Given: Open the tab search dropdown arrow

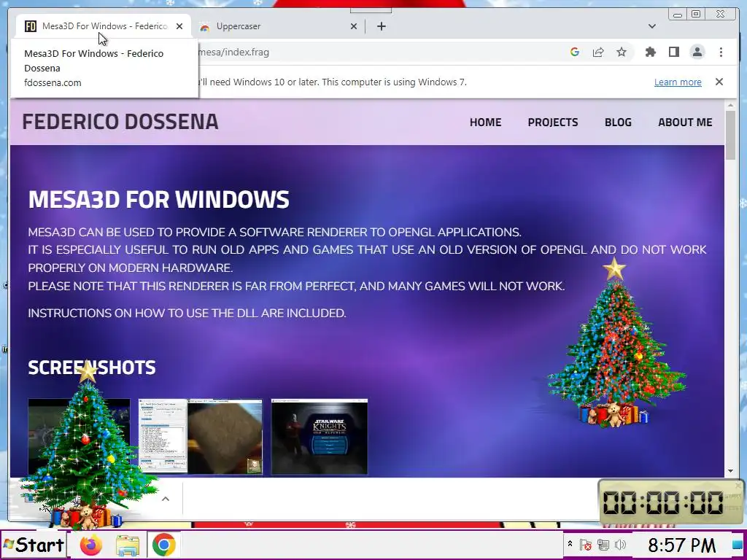Looking at the screenshot, I should (x=651, y=26).
